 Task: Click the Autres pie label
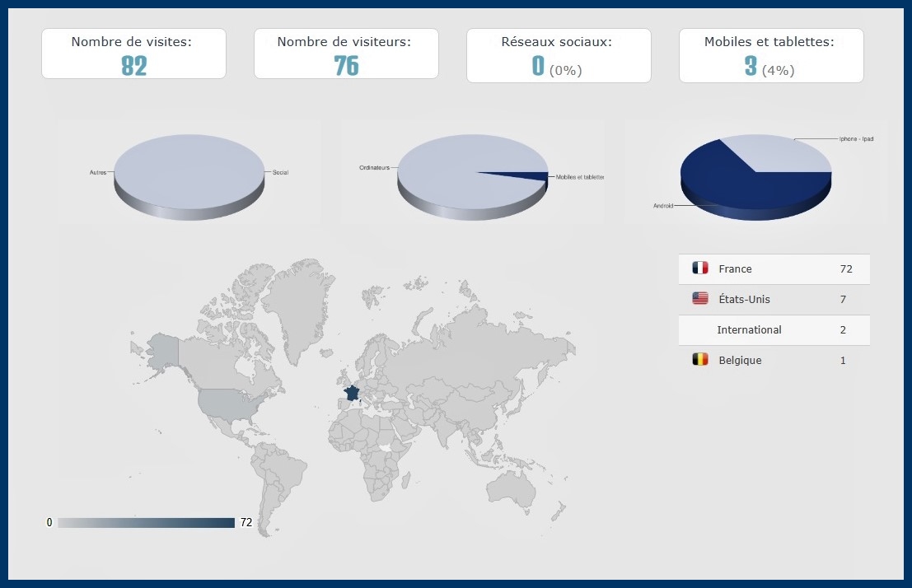(98, 172)
